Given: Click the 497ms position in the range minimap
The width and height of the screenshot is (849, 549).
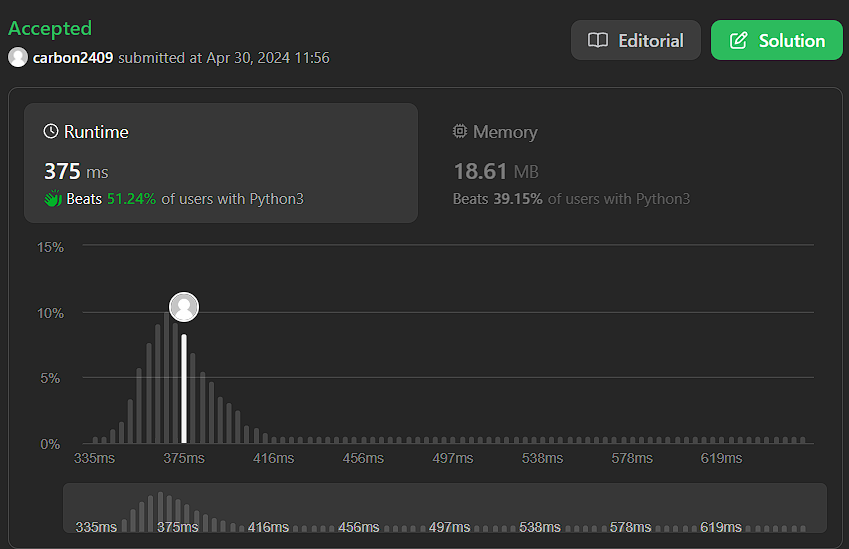Looking at the screenshot, I should point(449,527).
